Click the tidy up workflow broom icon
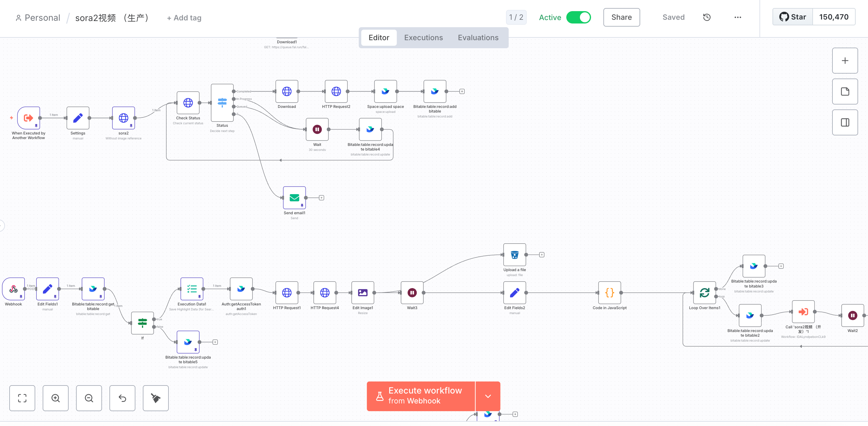The width and height of the screenshot is (868, 426). [x=155, y=398]
